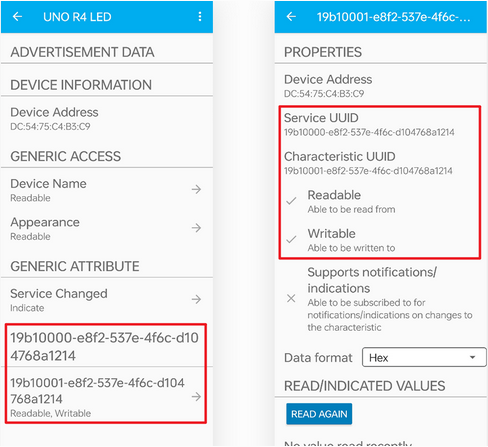The width and height of the screenshot is (488, 447).
Task: Tap back arrow in characteristic detail header
Action: (291, 16)
